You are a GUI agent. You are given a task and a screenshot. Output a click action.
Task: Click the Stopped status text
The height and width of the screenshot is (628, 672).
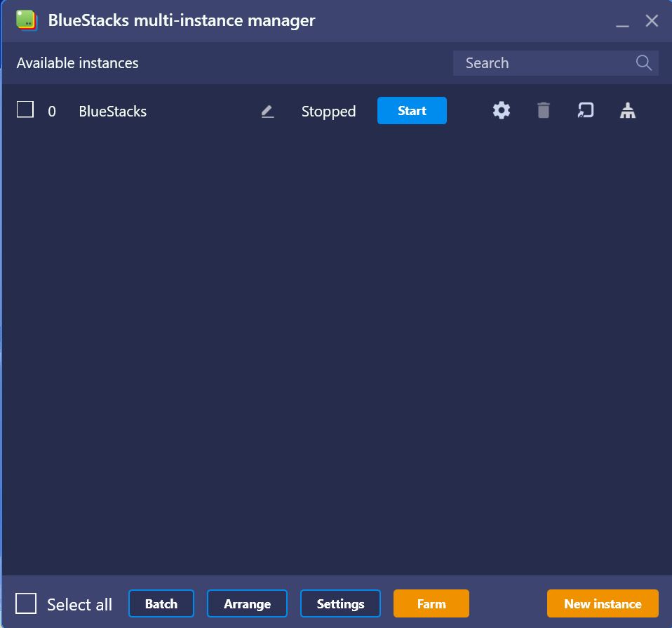point(328,112)
